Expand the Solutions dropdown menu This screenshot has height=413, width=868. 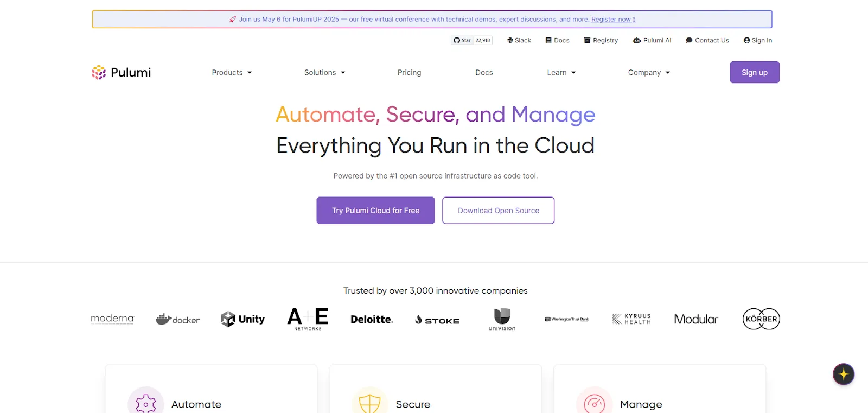click(324, 72)
